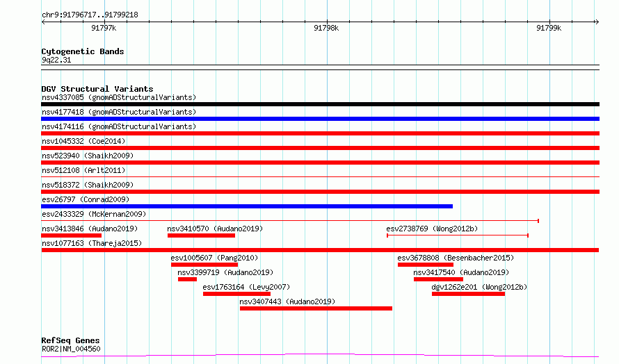The image size is (619, 364).
Task: Open nsv4177418 (gnomADStructuralVariants) label
Action: point(119,112)
